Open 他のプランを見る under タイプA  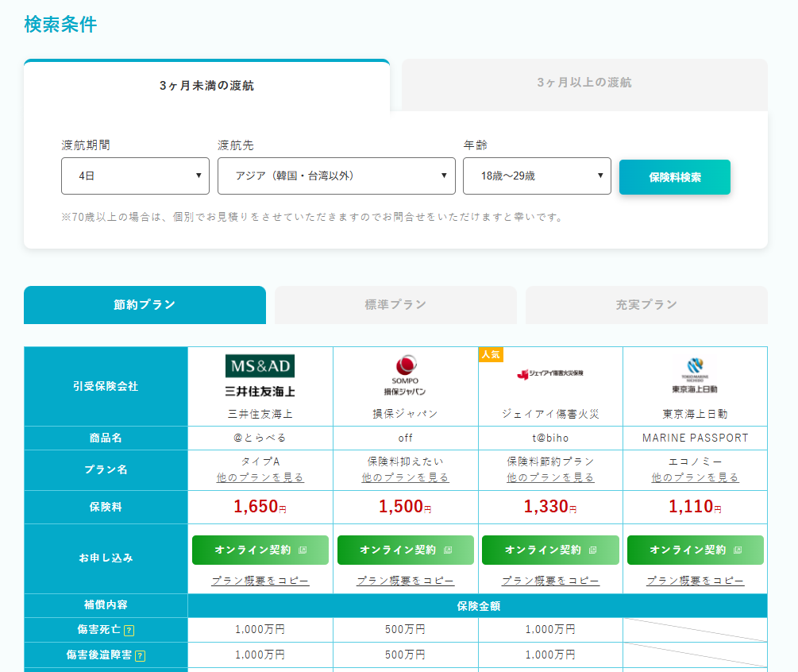coord(260,477)
